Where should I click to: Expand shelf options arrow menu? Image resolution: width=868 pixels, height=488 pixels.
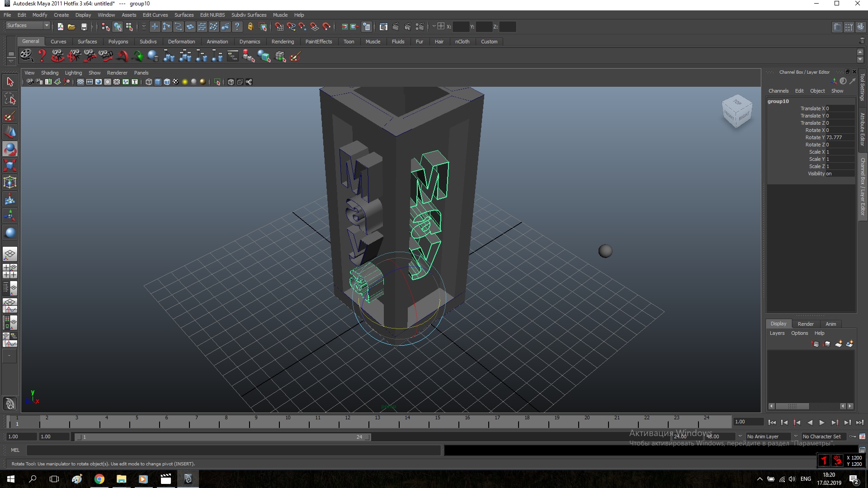coord(11,61)
